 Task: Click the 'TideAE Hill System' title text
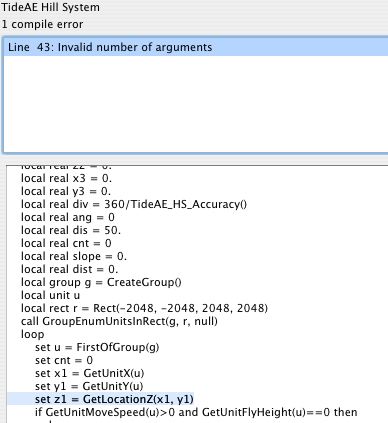click(50, 7)
